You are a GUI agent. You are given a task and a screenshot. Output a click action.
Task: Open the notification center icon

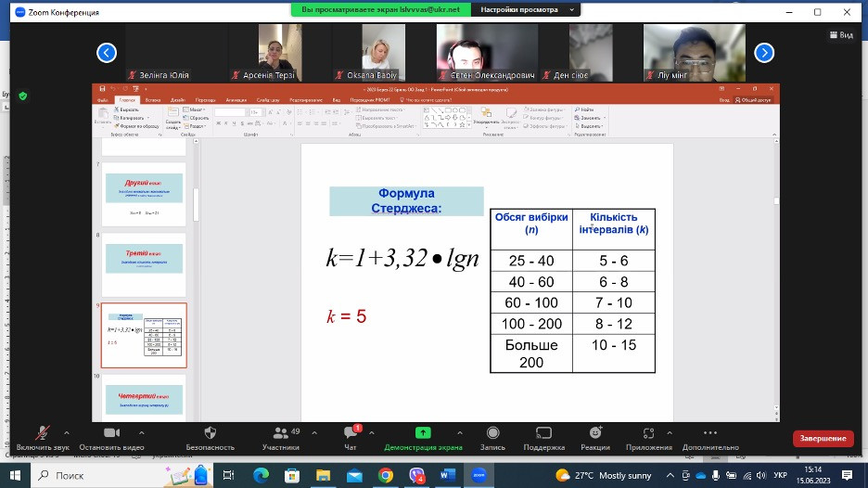click(847, 475)
